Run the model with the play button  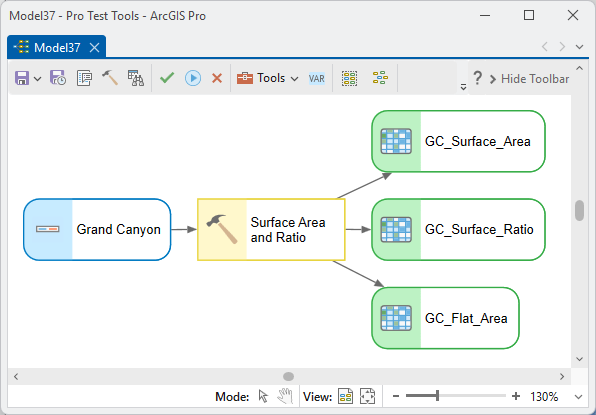(193, 78)
